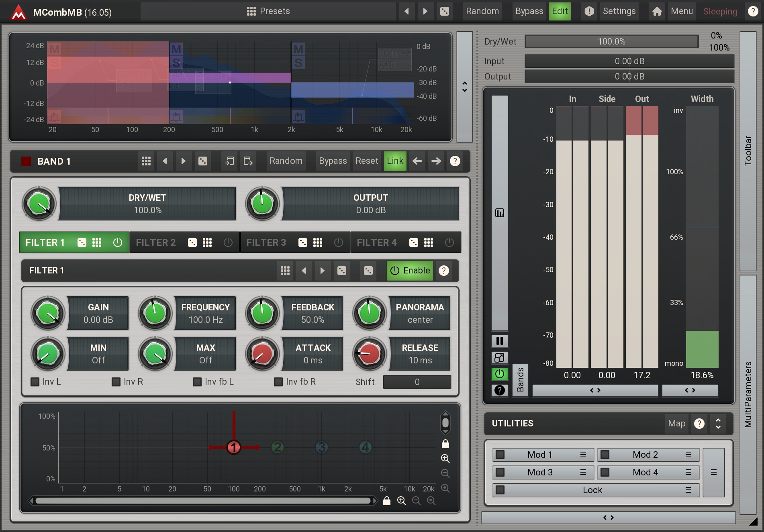Open the Mod 1 options menu

click(x=583, y=455)
